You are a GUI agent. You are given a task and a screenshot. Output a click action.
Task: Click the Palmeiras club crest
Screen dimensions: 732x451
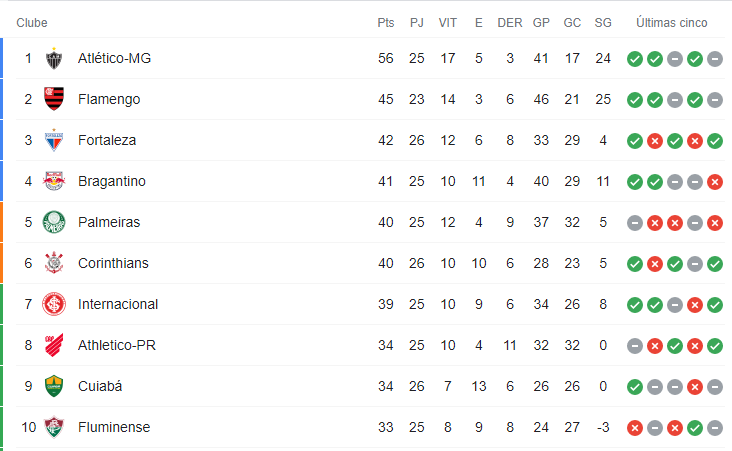click(54, 222)
